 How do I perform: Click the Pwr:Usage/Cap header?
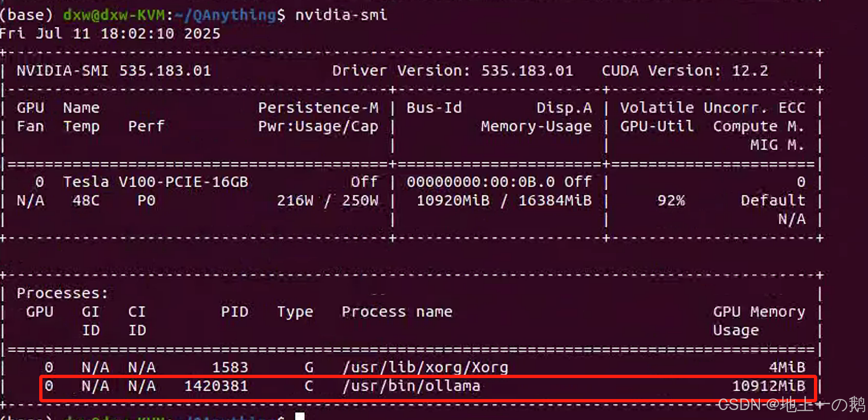tap(318, 126)
